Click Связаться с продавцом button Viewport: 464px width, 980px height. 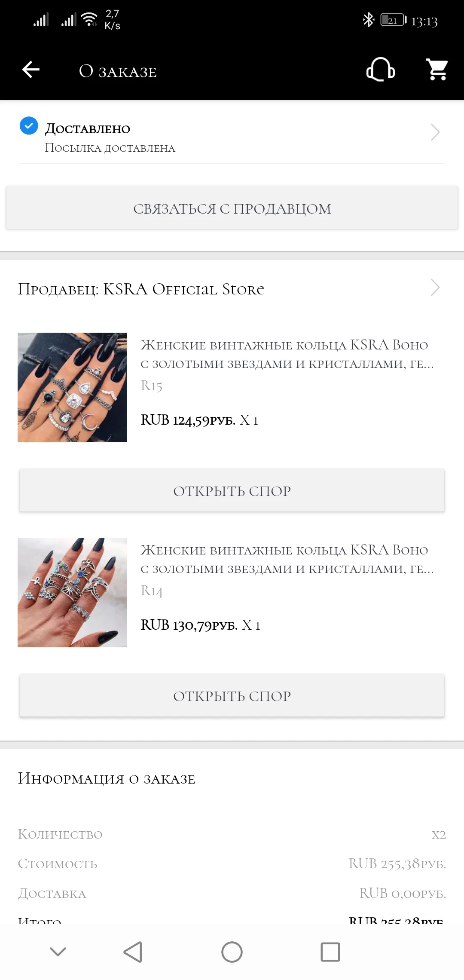coord(232,208)
